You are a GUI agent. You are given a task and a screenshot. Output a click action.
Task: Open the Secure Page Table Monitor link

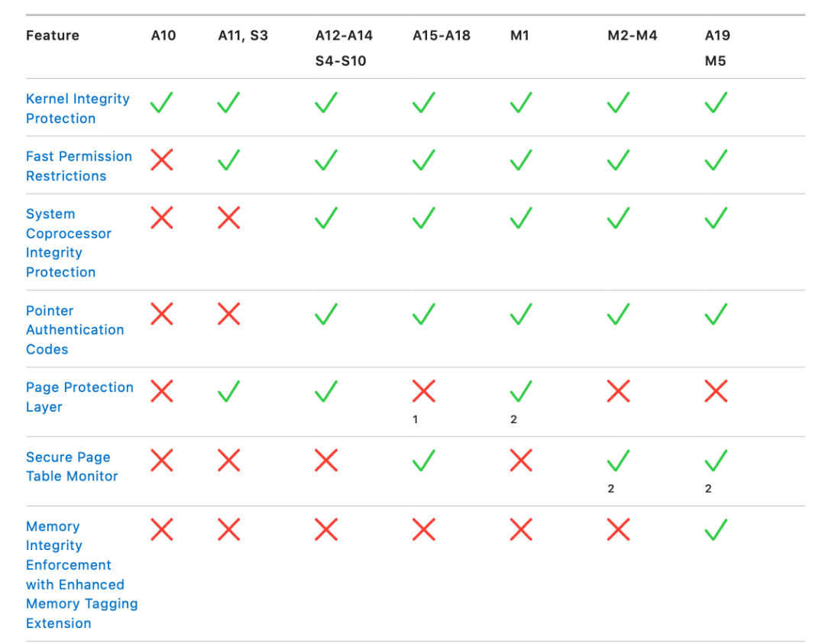[x=72, y=467]
